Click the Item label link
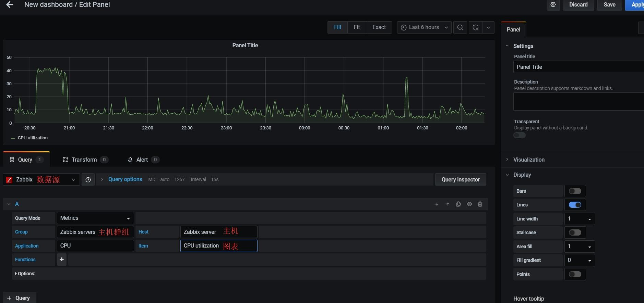 [143, 246]
